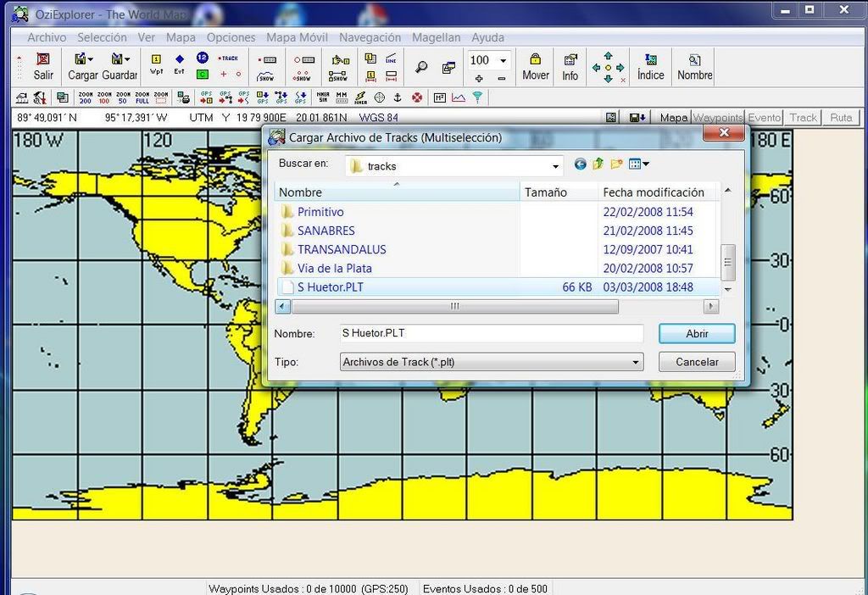Click the Índice map index icon

650,67
